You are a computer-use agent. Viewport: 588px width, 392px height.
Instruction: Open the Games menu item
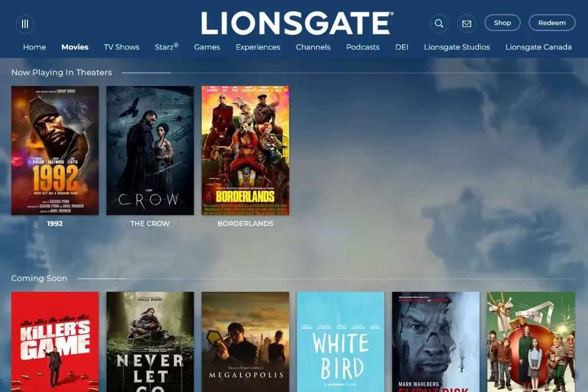pyautogui.click(x=207, y=47)
